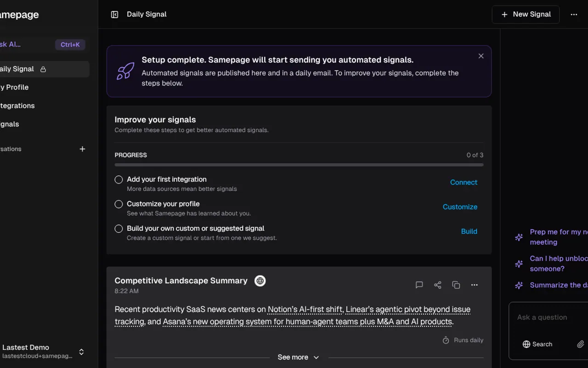
Task: Click the globe icon beside Competitive Landscape Summary
Action: pos(260,281)
